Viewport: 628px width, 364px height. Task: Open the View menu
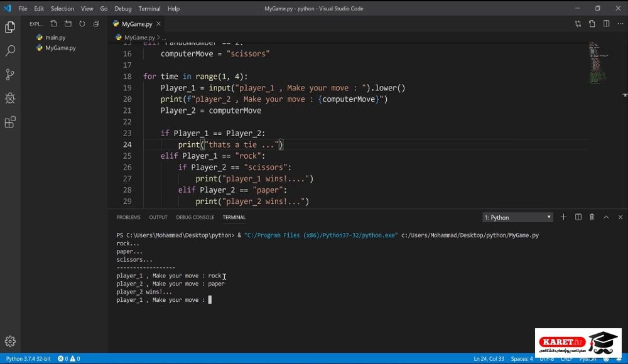click(x=87, y=8)
